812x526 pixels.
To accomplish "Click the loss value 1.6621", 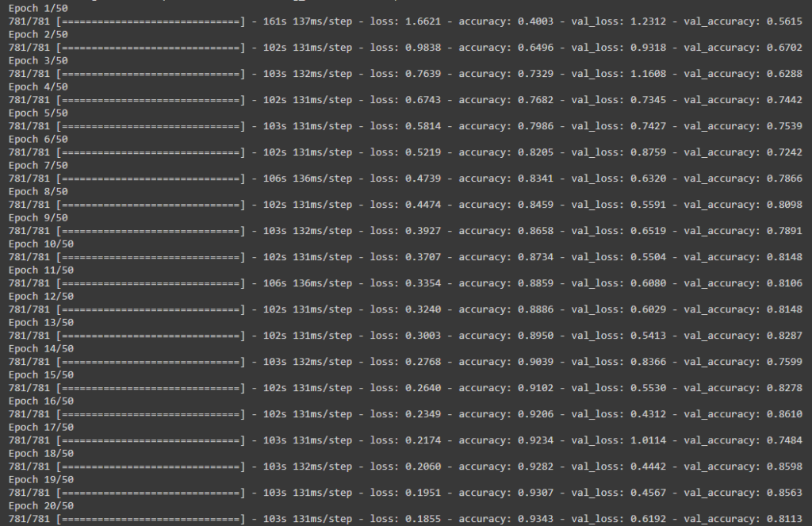I will 423,21.
